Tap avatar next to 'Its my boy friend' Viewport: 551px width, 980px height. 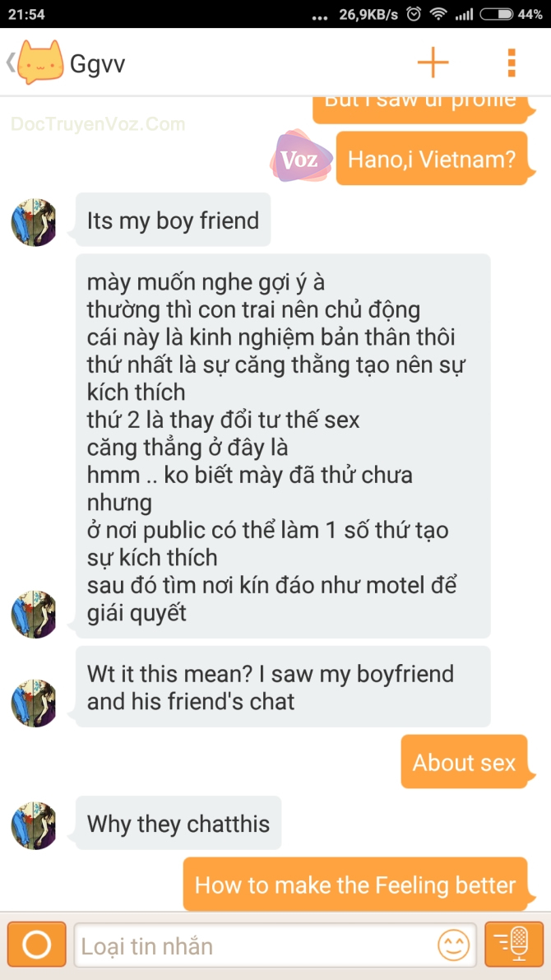pos(34,222)
